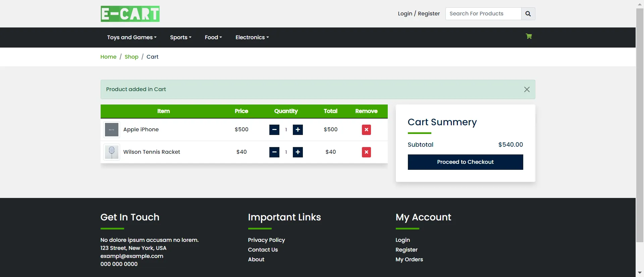The width and height of the screenshot is (644, 277).
Task: Focus the Search For Products field
Action: [x=483, y=14]
